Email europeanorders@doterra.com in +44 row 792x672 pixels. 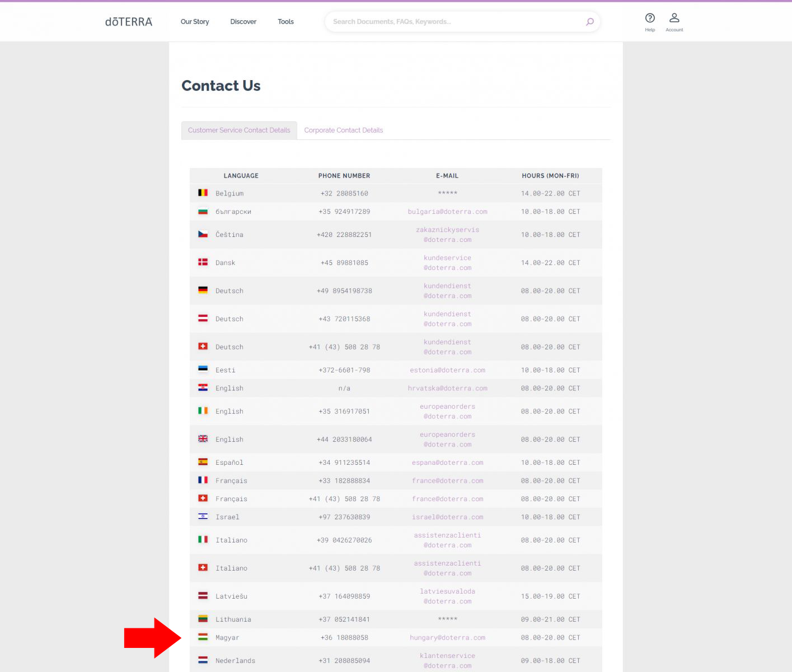448,440
